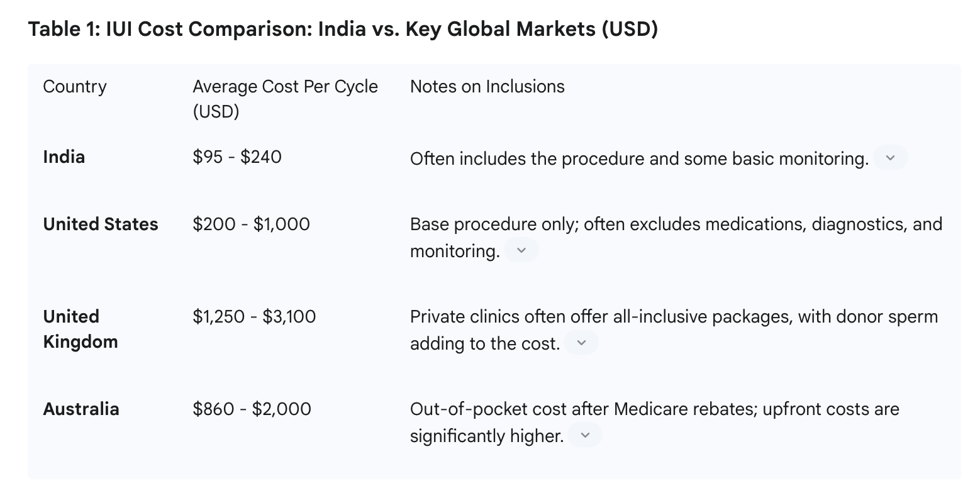The width and height of the screenshot is (980, 493).
Task: Select the '$860 - $2,000' cost cell
Action: click(x=252, y=409)
